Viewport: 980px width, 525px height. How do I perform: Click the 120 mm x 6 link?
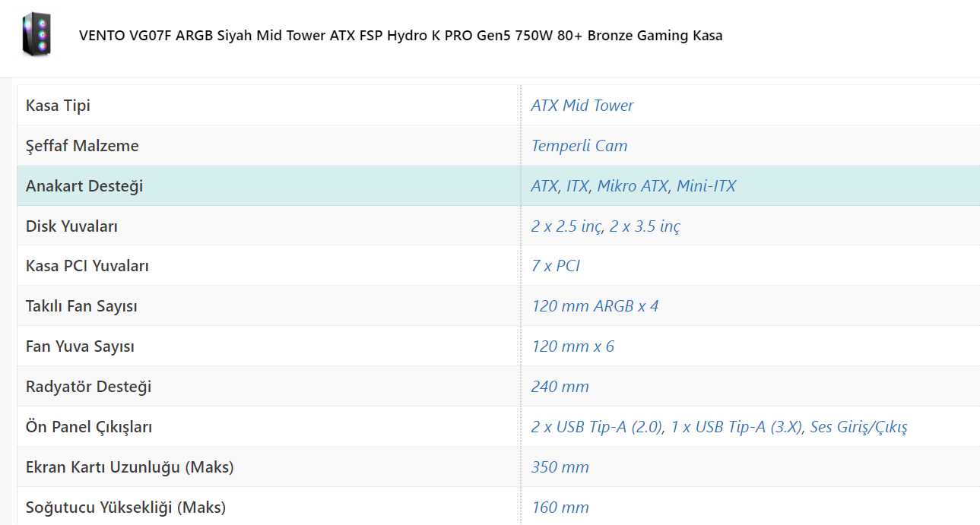pyautogui.click(x=572, y=347)
